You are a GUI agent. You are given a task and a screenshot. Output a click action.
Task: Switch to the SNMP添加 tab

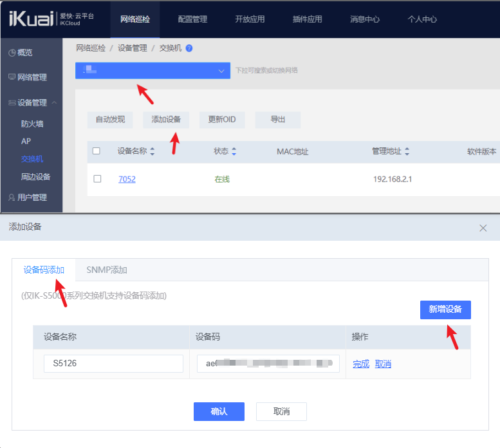pyautogui.click(x=107, y=270)
